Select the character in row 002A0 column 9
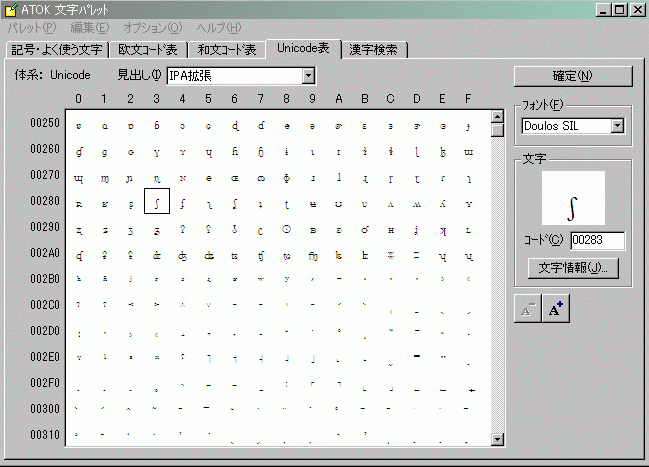Viewport: 649px width, 467px height. point(313,256)
